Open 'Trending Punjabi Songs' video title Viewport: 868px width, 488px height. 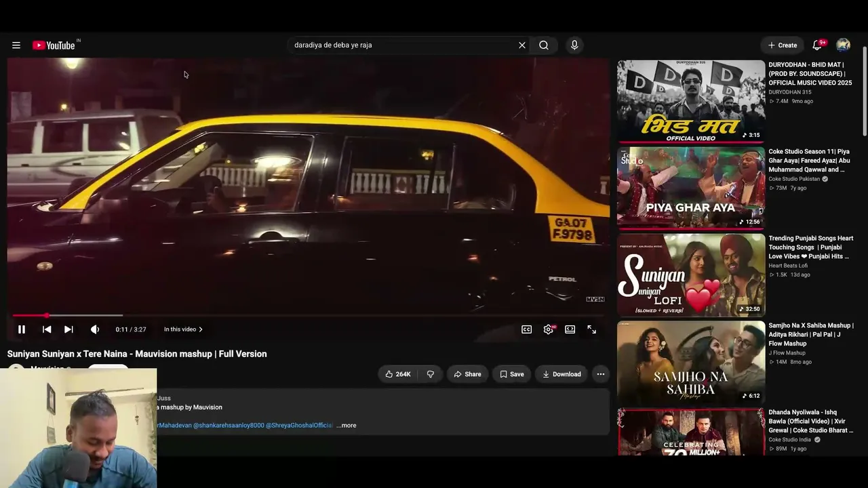(811, 247)
